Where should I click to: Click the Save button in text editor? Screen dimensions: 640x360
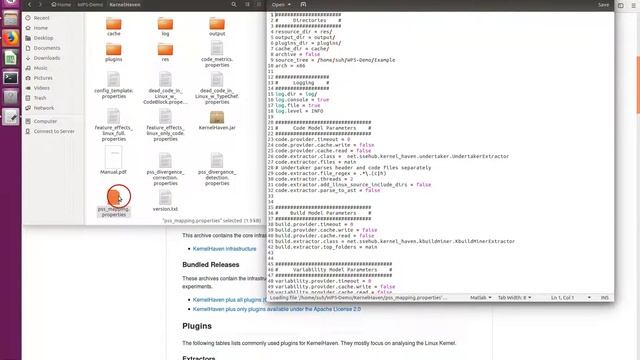603,4
